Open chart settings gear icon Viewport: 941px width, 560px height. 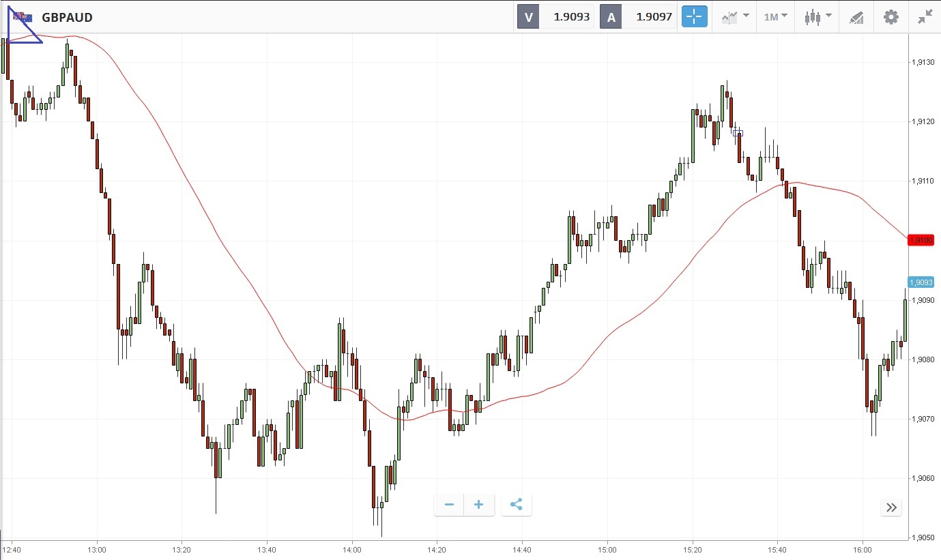click(891, 17)
